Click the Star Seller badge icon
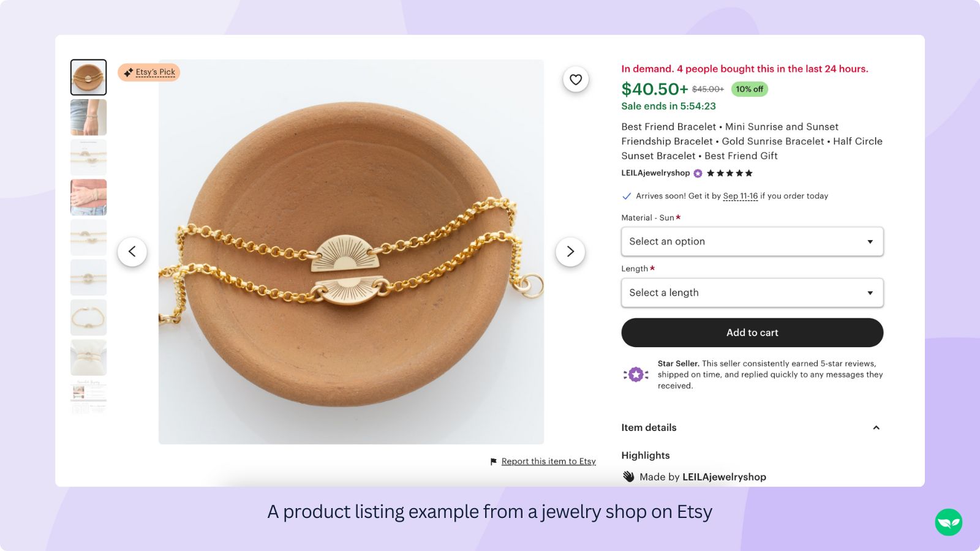The width and height of the screenshot is (980, 551). click(635, 373)
